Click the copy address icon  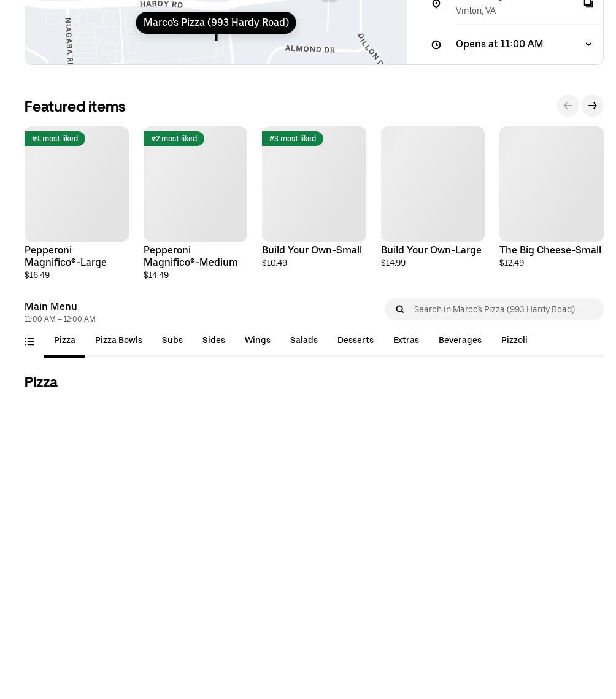[x=588, y=4]
